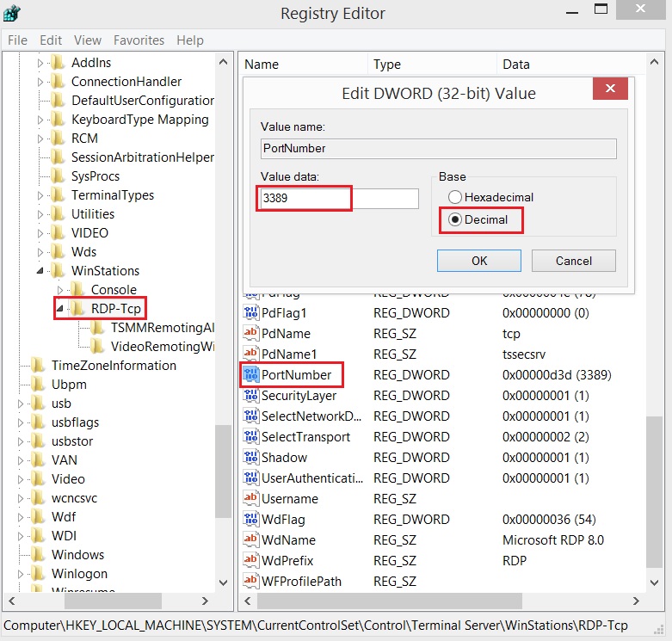
Task: Close the Edit DWORD dialog with X
Action: tap(610, 89)
